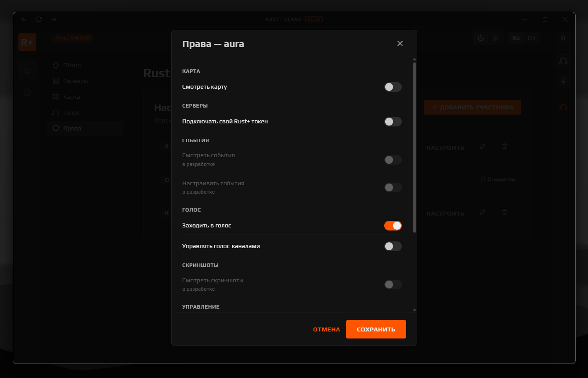588x378 pixels.
Task: Close the Права — aura dialog
Action: click(400, 43)
